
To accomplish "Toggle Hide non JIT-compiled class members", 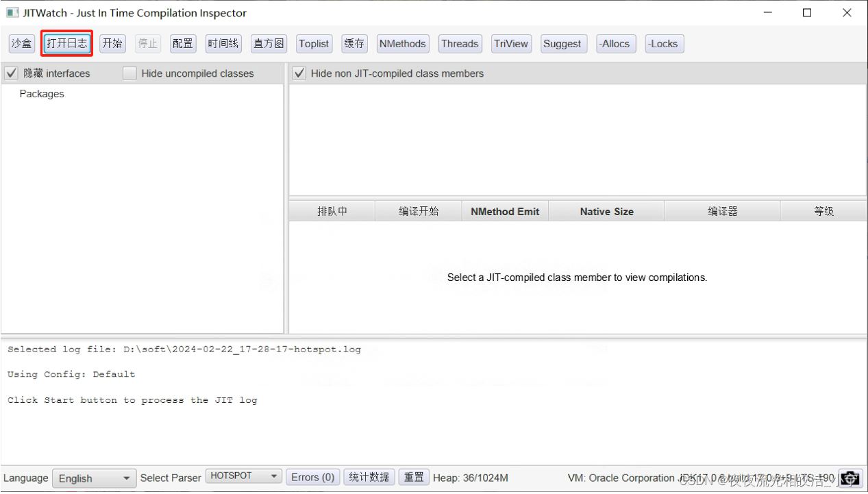I will coord(299,73).
